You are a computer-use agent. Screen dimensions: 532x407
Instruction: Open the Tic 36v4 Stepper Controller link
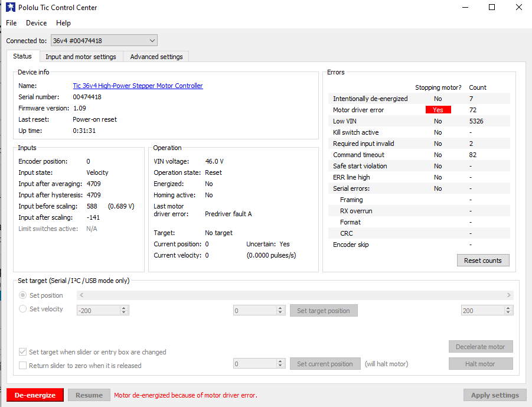[x=138, y=86]
